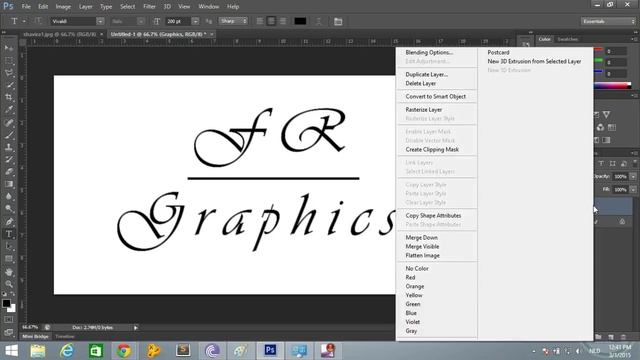Click the create warped text icon
The width and height of the screenshot is (640, 360).
coord(318,21)
